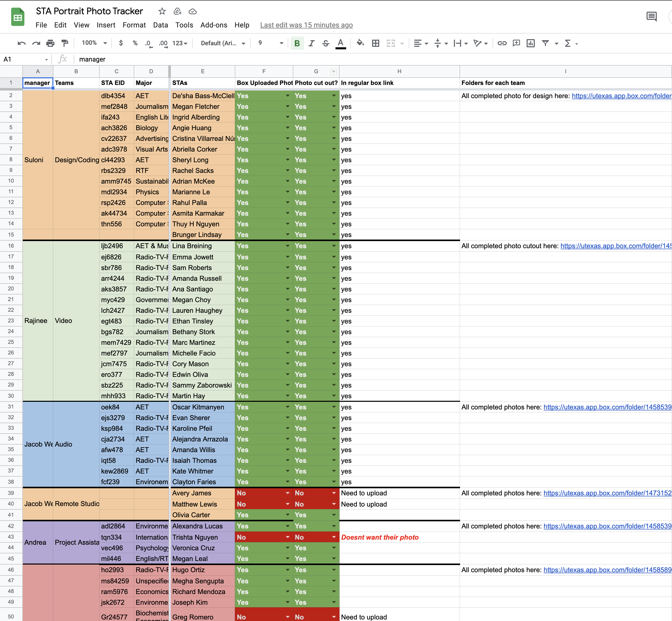Image resolution: width=672 pixels, height=621 pixels.
Task: Select row 23 header
Action: pos(11,321)
